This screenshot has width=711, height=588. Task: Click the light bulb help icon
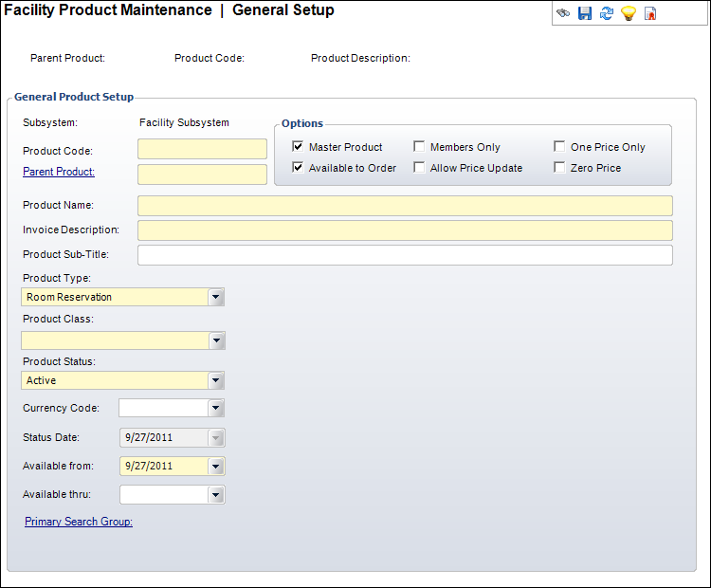[x=628, y=14]
